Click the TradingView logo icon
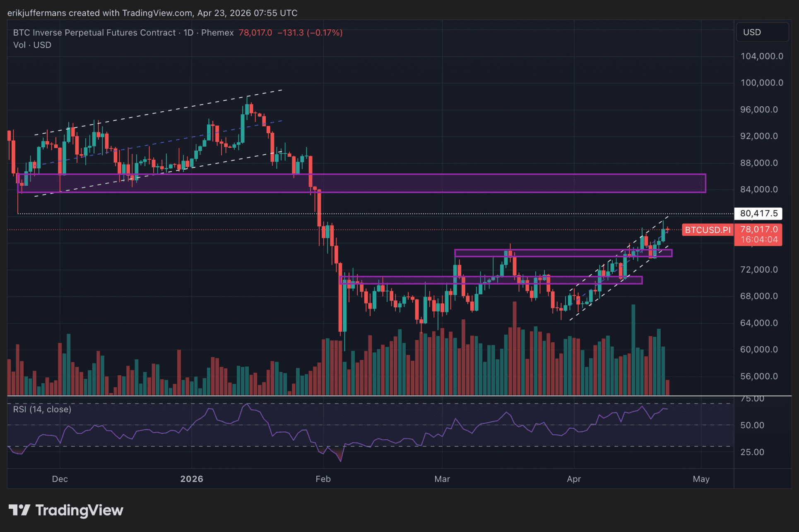 coord(19,510)
